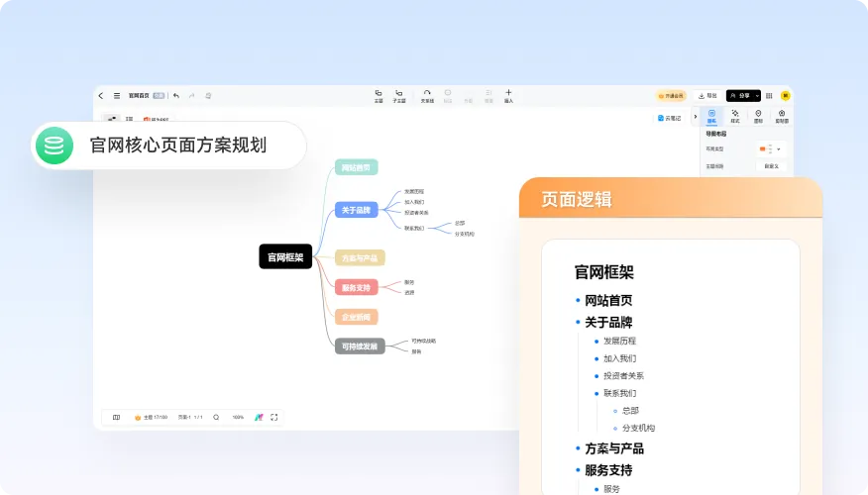This screenshot has height=495, width=868.
Task: Open the 布局类型 layout type dropdown
Action: click(x=771, y=148)
